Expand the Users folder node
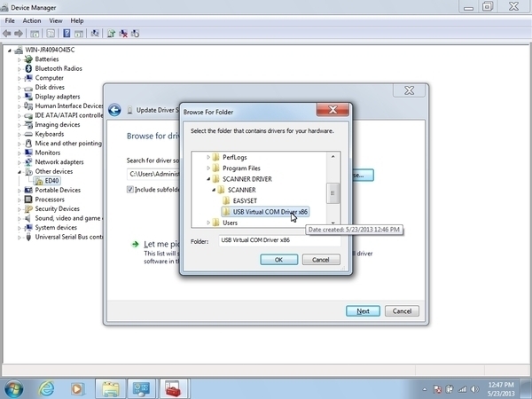 (x=208, y=223)
